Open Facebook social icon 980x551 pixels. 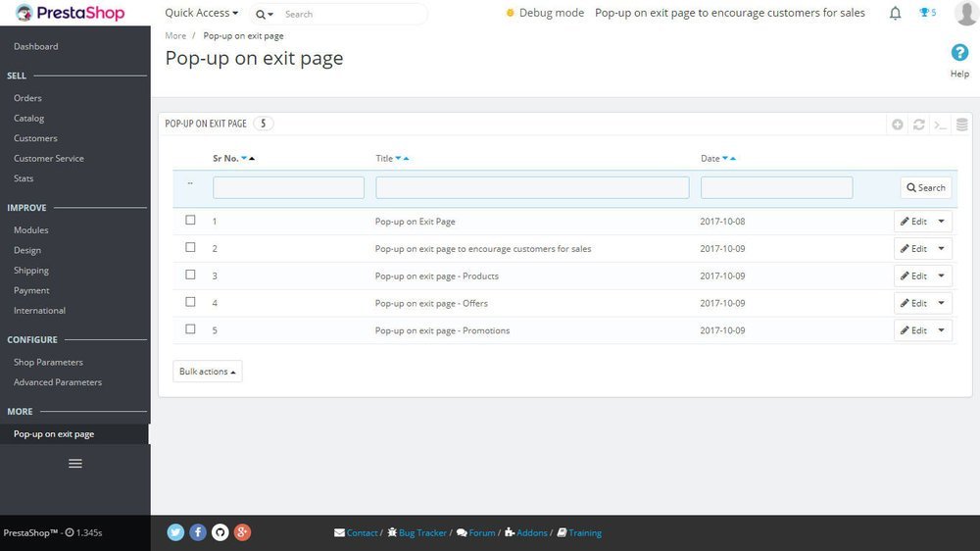pos(198,532)
